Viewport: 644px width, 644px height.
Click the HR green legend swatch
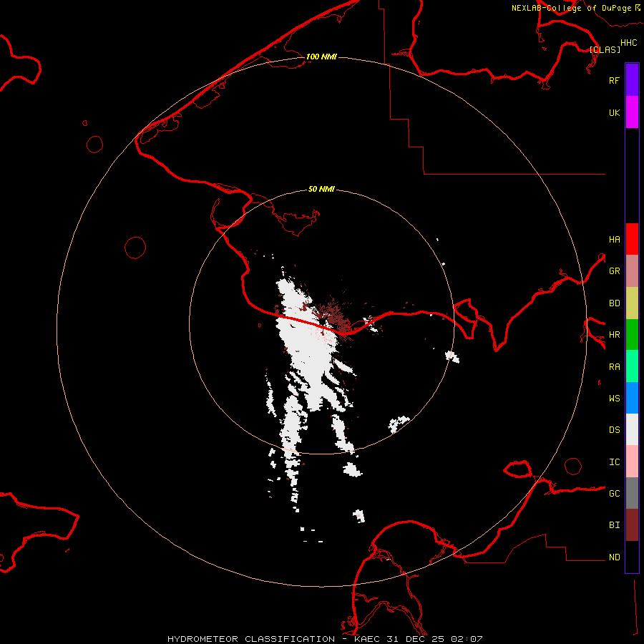(632, 335)
